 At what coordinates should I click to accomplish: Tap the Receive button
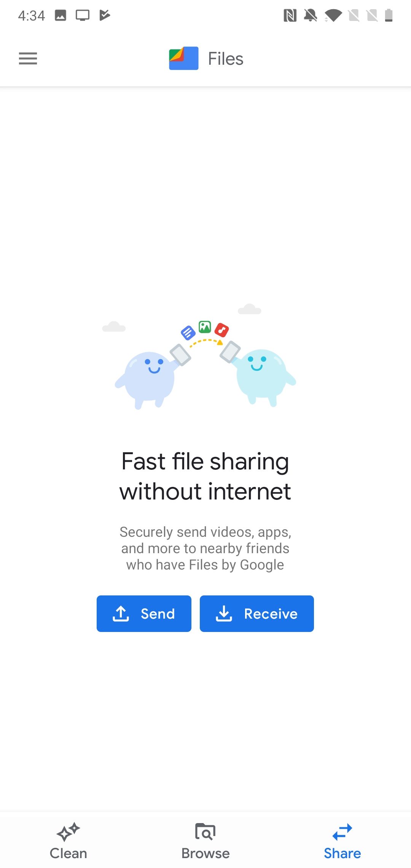(x=257, y=614)
